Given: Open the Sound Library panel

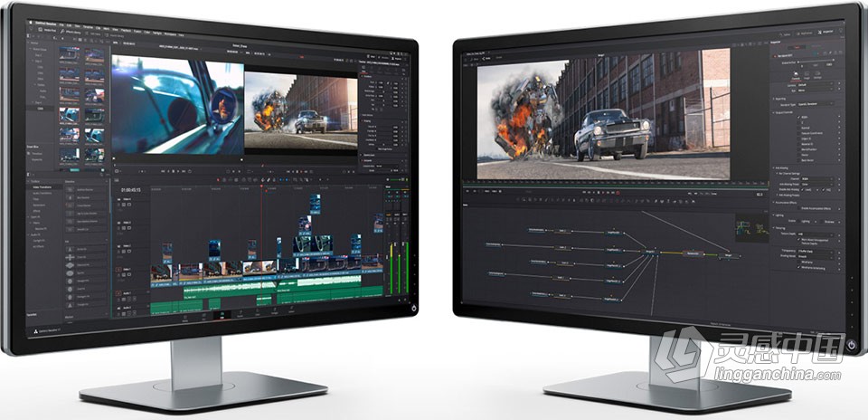Looking at the screenshot, I should (x=114, y=35).
